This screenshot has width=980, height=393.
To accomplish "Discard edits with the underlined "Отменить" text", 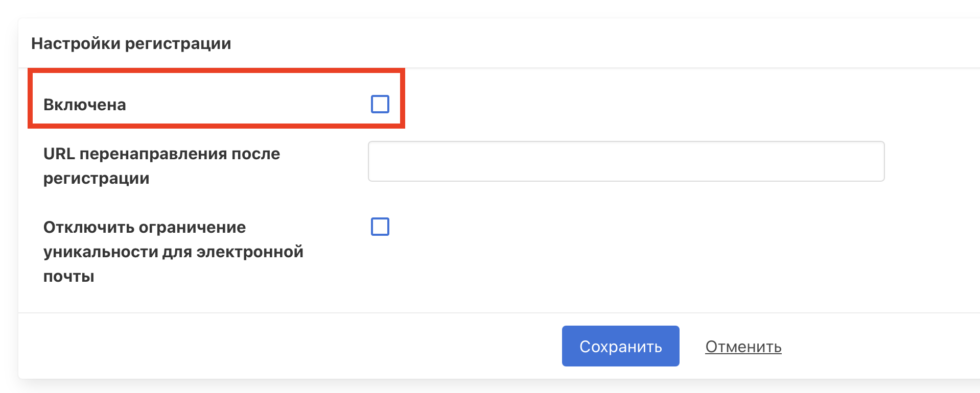I will [x=743, y=347].
